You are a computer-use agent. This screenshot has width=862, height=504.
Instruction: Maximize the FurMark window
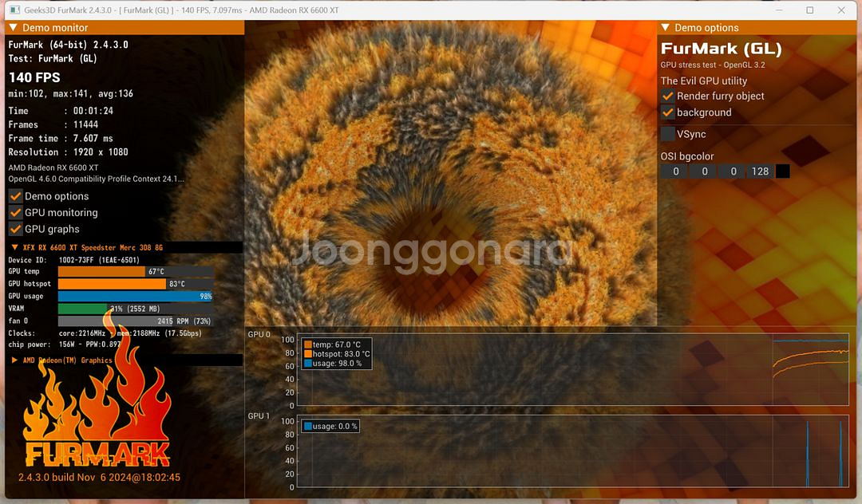(810, 10)
